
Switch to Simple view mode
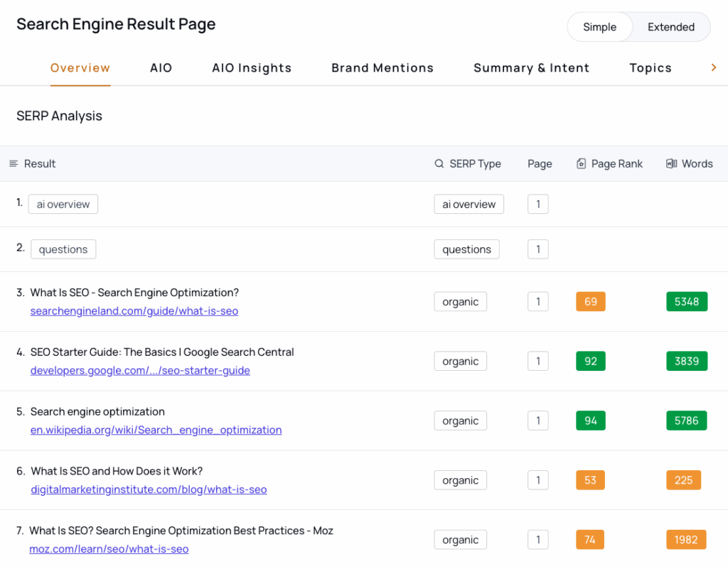[599, 27]
